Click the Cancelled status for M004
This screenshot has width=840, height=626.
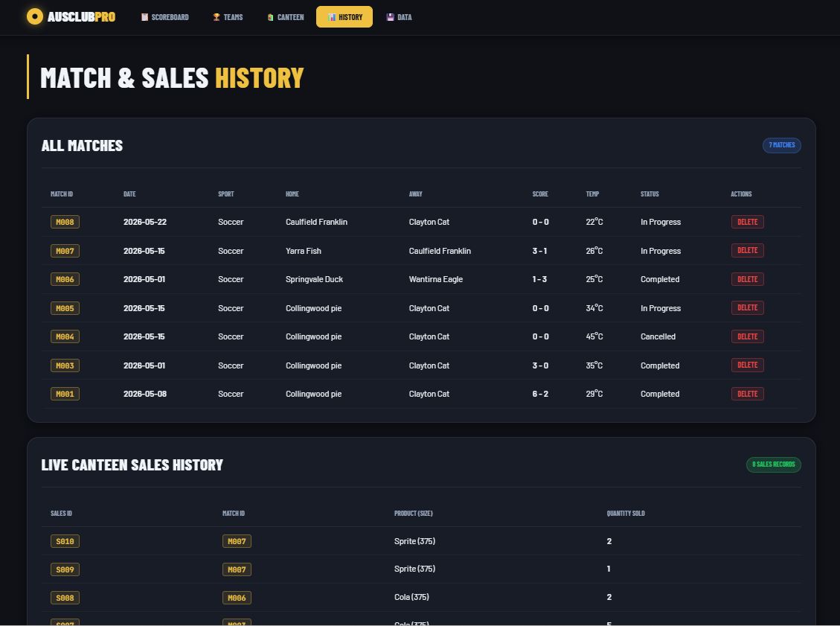point(658,336)
